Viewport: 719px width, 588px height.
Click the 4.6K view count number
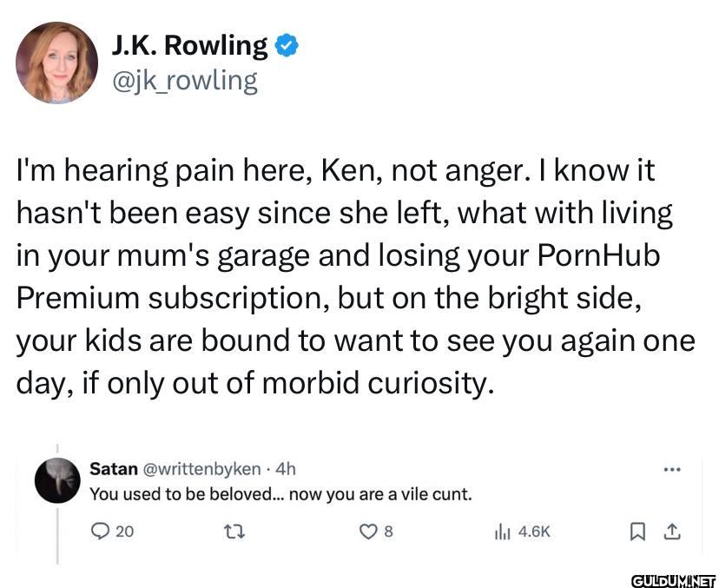point(534,531)
